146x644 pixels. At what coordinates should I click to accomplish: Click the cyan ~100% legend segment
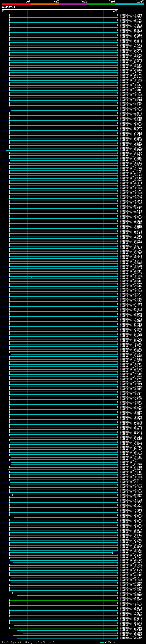(x=130, y=4)
